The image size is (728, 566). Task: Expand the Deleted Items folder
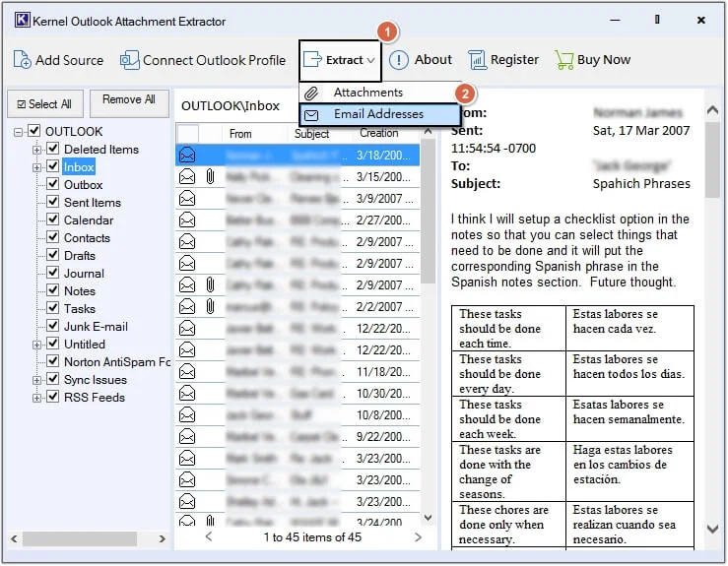(x=36, y=150)
